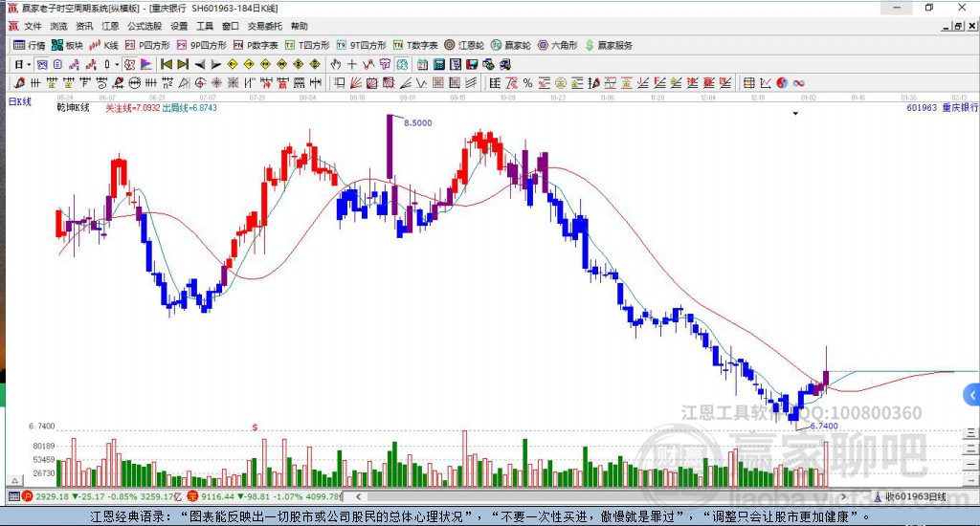The height and width of the screenshot is (526, 980).
Task: Open the P四方形 tool
Action: coord(147,45)
